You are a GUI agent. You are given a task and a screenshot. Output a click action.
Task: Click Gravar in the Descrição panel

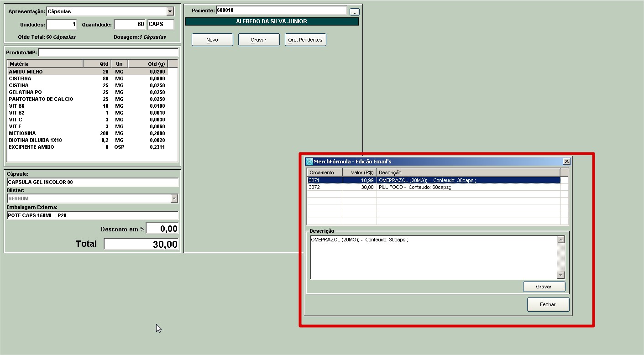[544, 287]
